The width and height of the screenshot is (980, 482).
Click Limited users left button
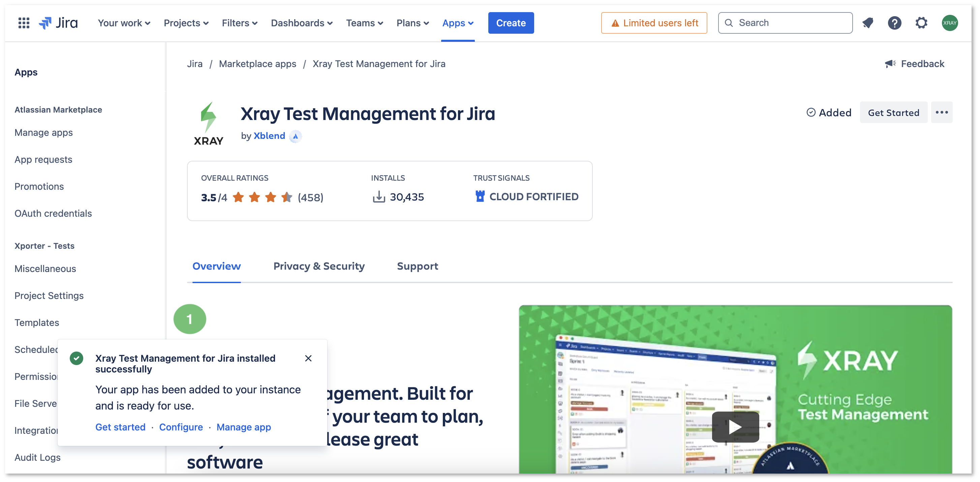(653, 23)
